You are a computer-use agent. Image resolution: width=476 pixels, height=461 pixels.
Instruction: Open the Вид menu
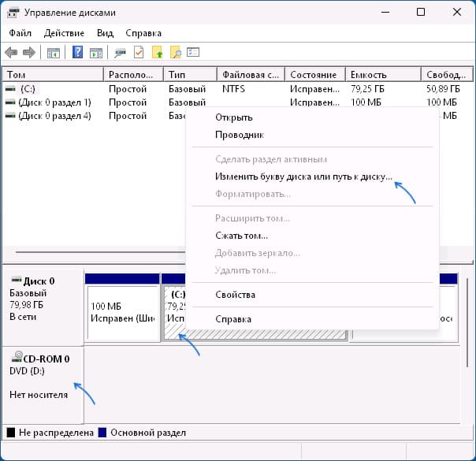point(105,33)
